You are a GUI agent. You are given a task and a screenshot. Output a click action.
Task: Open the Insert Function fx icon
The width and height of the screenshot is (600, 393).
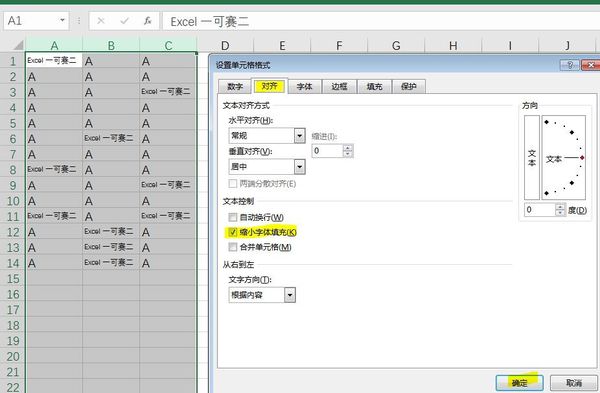click(148, 21)
